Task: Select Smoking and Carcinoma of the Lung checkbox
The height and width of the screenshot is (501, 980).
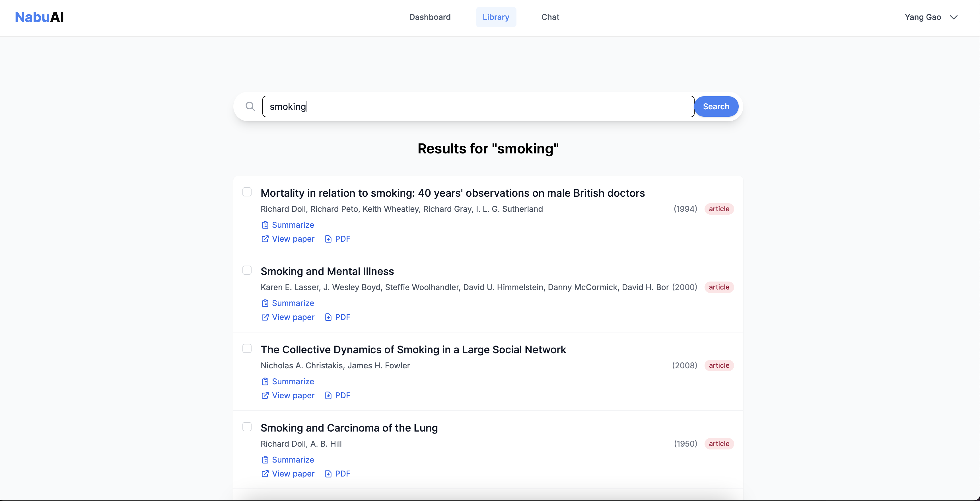Action: 247,427
